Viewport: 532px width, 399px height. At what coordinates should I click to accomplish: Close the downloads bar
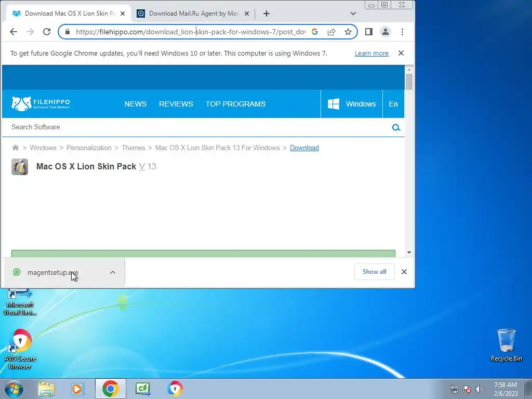tap(404, 272)
